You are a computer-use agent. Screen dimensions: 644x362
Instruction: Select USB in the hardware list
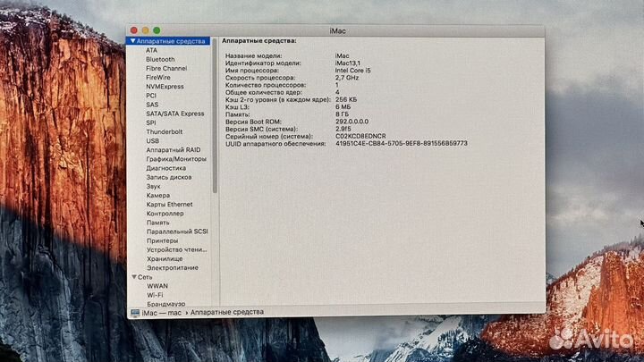click(x=152, y=141)
